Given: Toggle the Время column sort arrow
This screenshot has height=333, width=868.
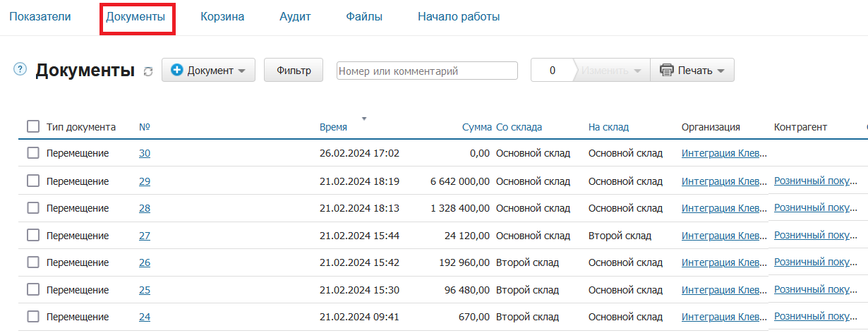Looking at the screenshot, I should (364, 119).
